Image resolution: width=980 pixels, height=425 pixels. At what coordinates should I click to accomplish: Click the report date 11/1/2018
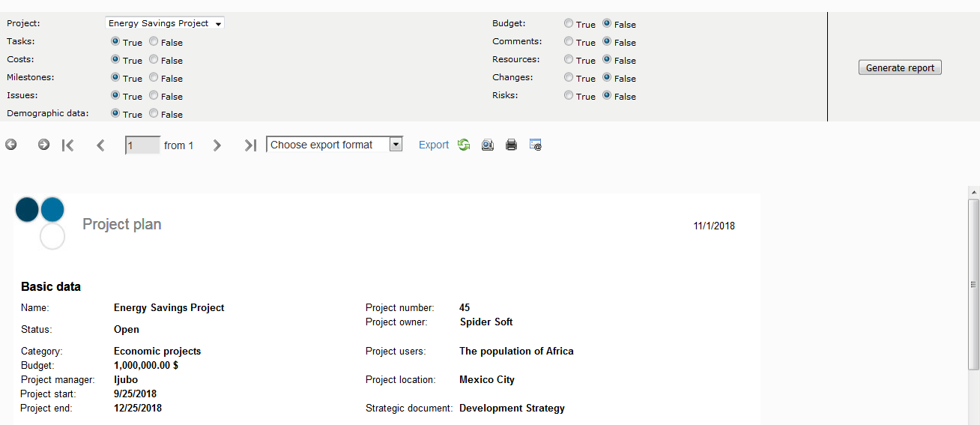coord(714,226)
